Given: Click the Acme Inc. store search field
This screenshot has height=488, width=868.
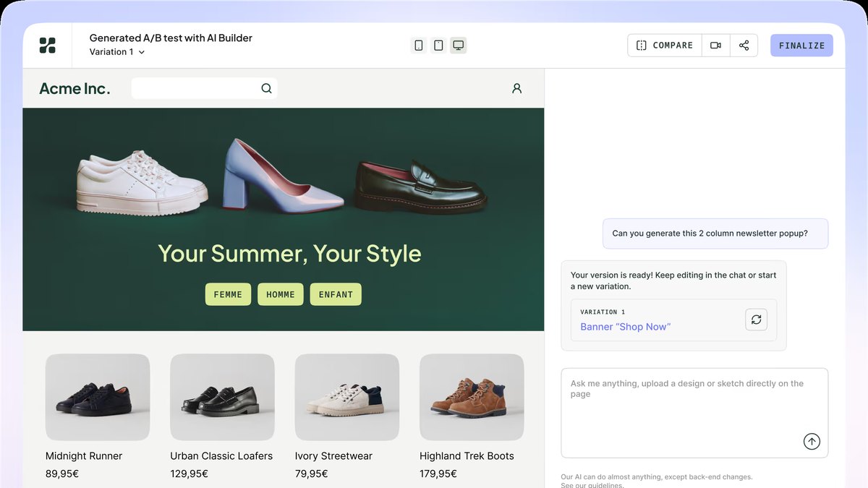Looking at the screenshot, I should [204, 88].
